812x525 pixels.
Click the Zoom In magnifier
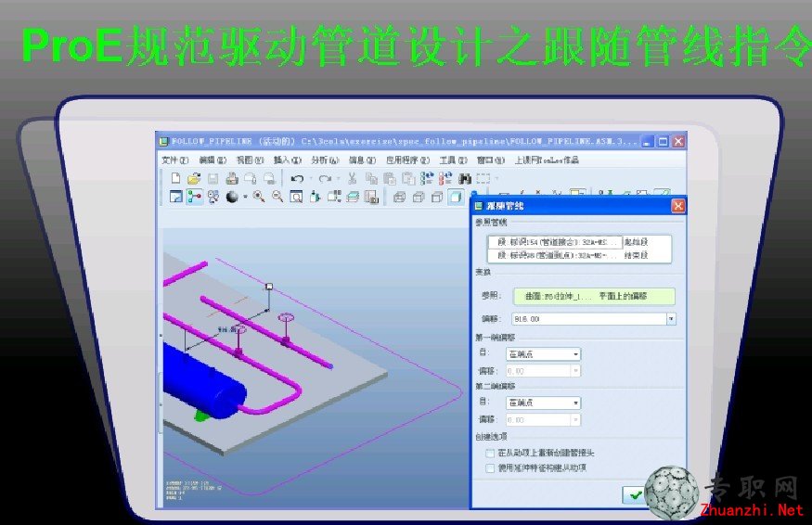tap(259, 197)
